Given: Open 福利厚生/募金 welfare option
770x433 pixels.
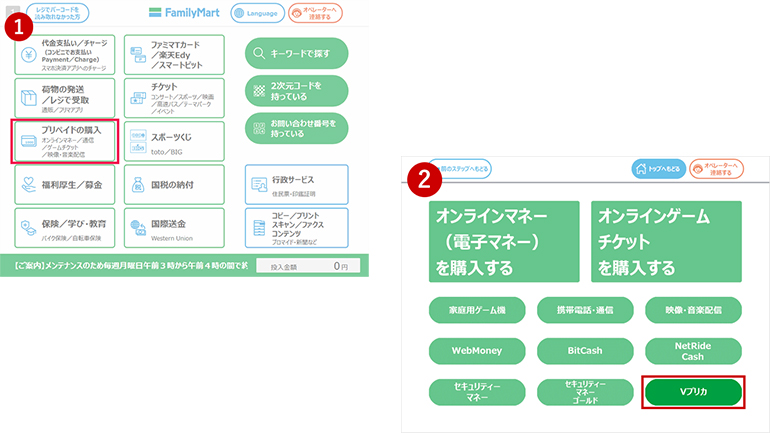Looking at the screenshot, I should click(65, 184).
